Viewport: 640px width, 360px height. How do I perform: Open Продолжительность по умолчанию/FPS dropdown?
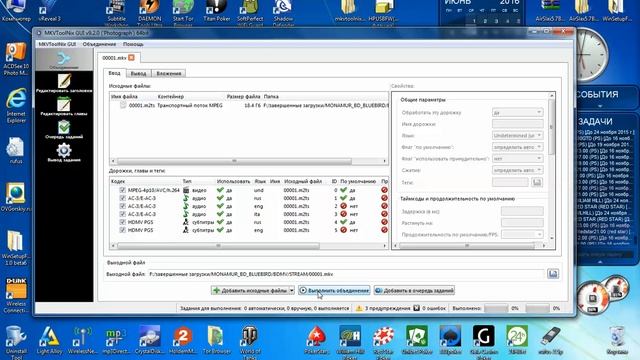pos(522,234)
